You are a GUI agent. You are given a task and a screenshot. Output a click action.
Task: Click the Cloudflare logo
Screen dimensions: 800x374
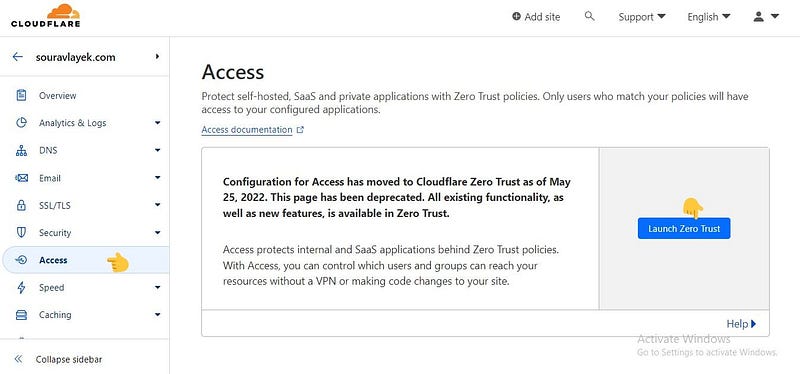45,15
